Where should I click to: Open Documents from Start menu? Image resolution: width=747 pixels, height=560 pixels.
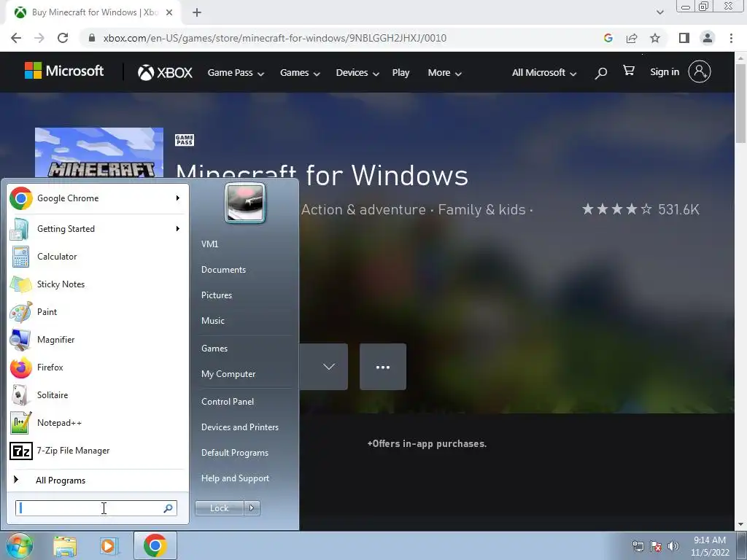pos(223,270)
